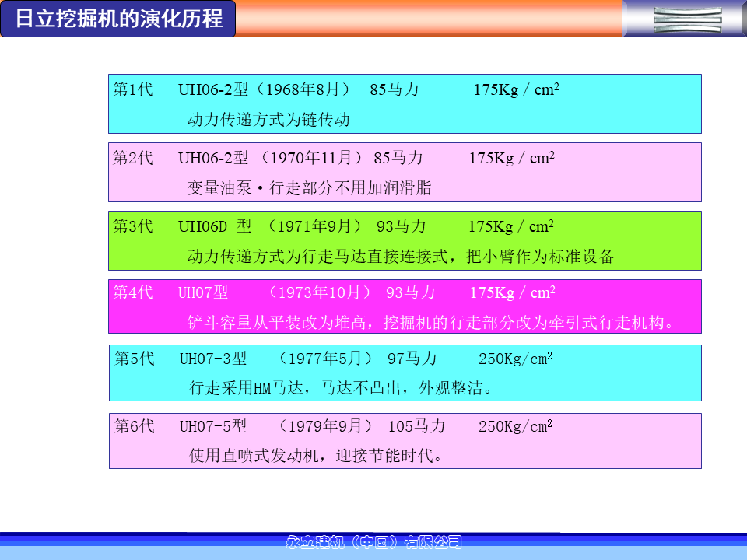Select the 97马力 horsepower value

click(x=412, y=359)
